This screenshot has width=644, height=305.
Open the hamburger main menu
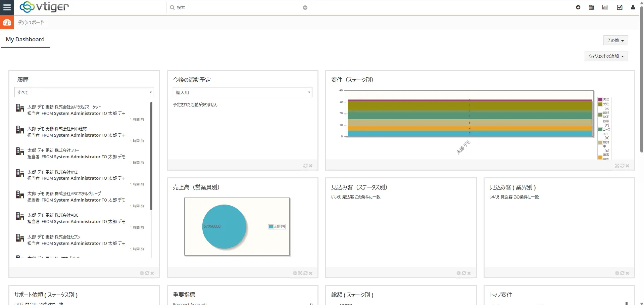tap(7, 7)
